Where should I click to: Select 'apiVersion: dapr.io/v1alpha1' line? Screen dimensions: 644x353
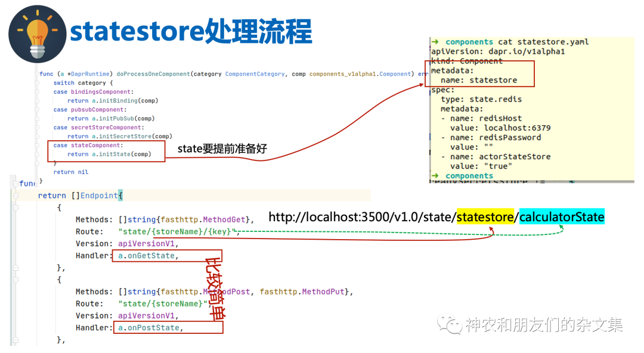[498, 52]
